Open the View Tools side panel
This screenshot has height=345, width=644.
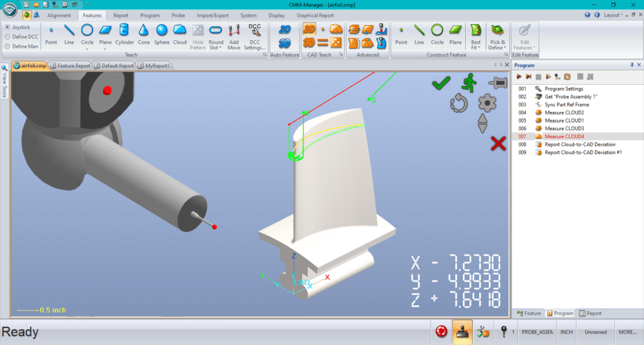pos(4,81)
